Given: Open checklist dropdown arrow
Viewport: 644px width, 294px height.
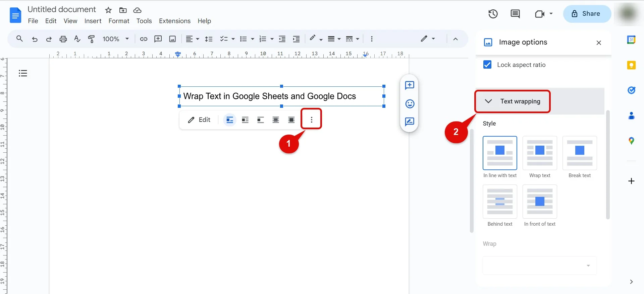Looking at the screenshot, I should 233,39.
